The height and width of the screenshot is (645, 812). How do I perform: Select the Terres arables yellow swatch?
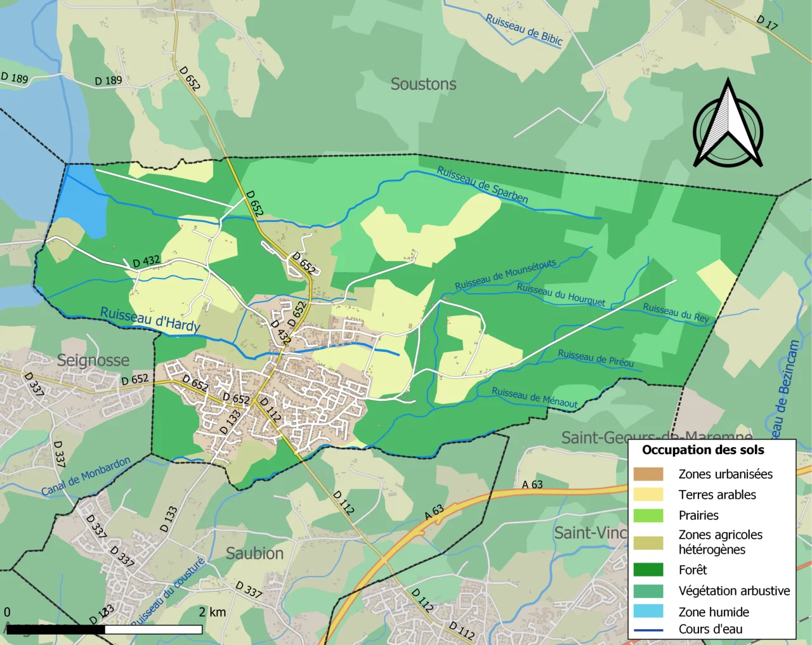point(648,495)
